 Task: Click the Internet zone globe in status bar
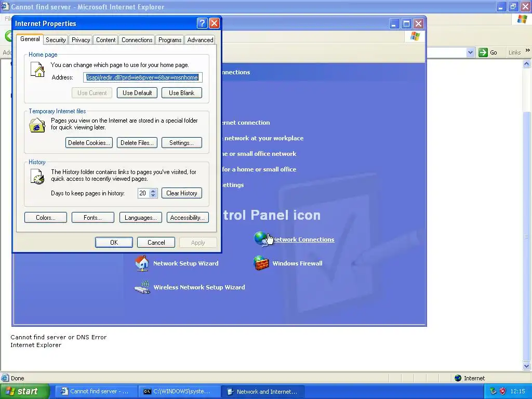[458, 378]
